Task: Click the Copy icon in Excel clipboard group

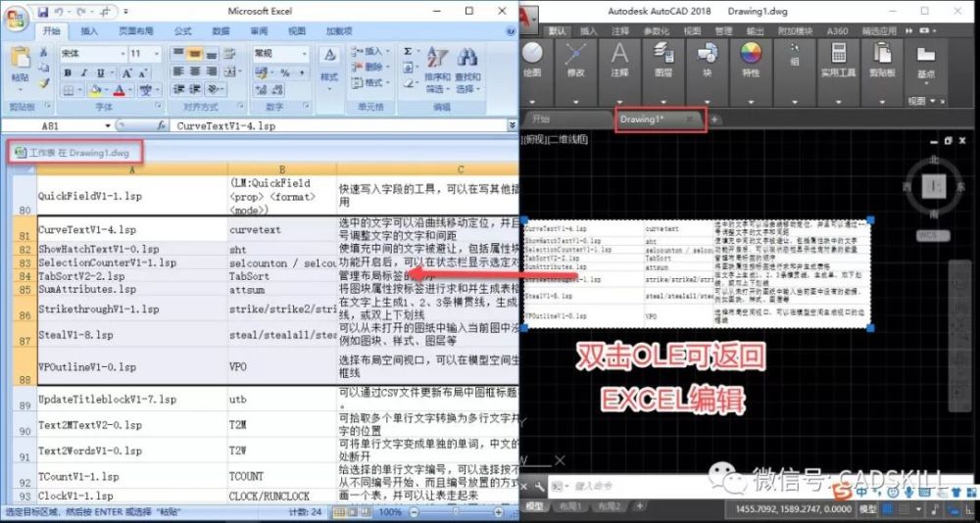Action: [x=44, y=68]
